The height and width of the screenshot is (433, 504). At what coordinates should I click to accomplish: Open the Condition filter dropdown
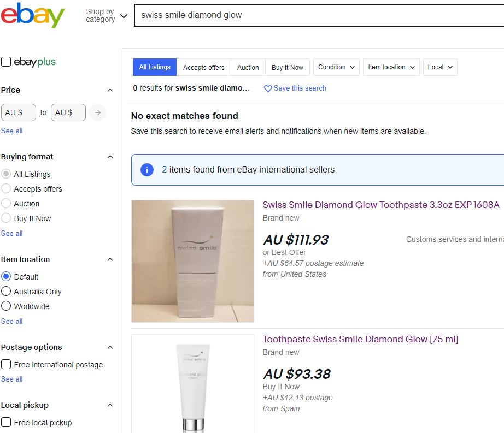tap(336, 67)
